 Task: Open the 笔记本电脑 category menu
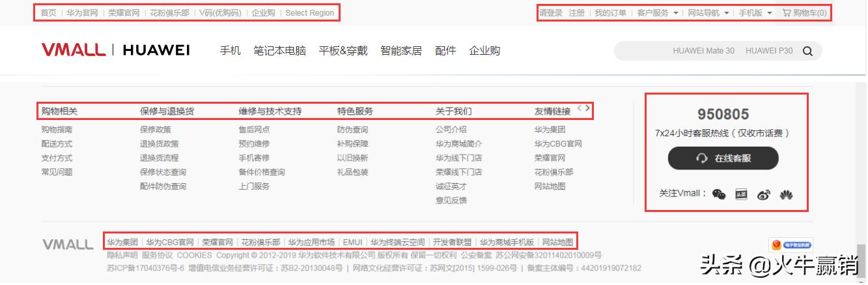point(279,50)
